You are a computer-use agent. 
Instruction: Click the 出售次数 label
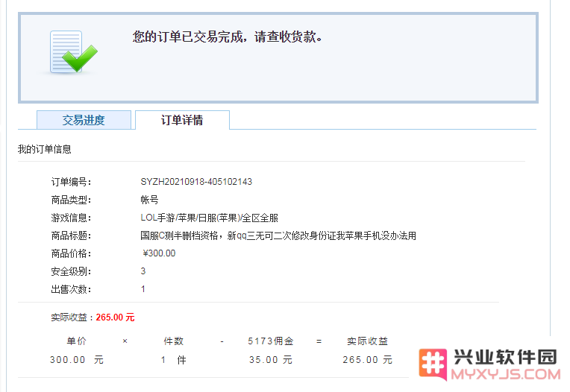[72, 289]
